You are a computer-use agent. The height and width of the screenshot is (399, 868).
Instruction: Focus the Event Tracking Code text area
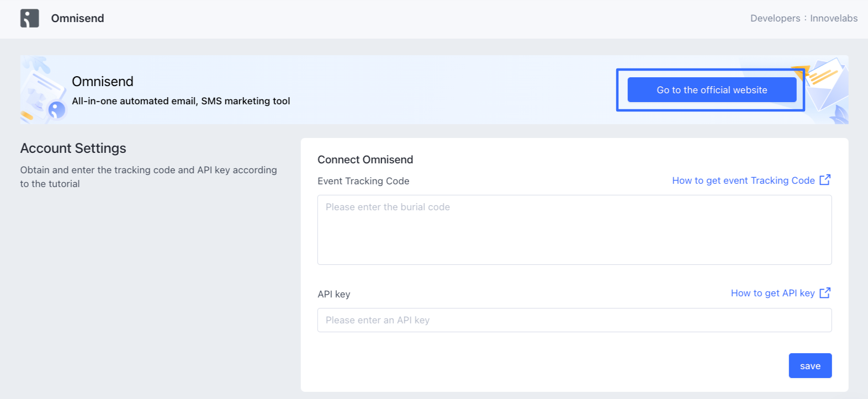click(574, 230)
